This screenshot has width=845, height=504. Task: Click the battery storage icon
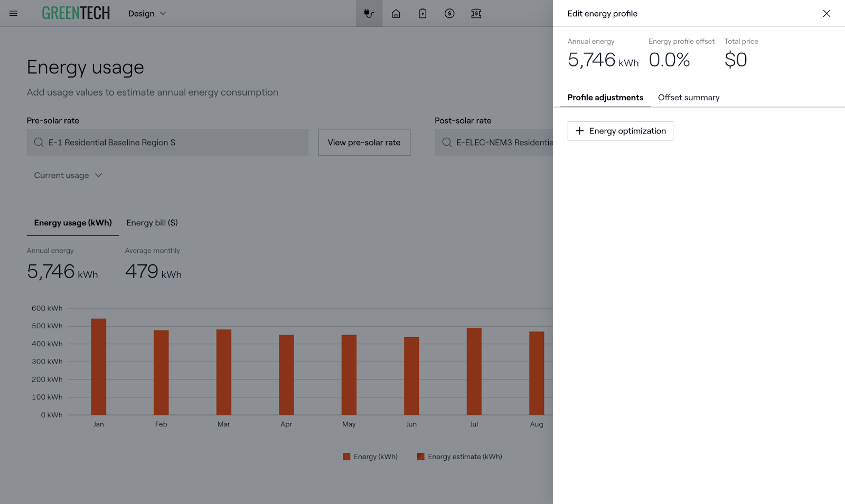[x=422, y=13]
